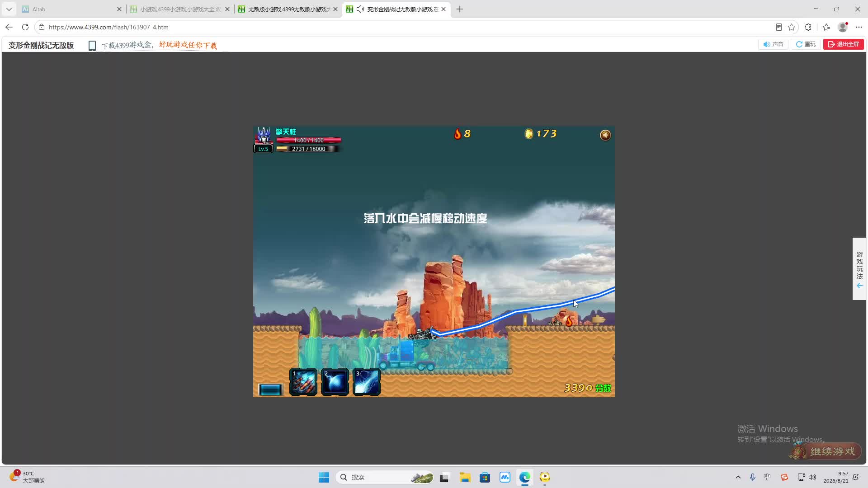Click the microphone tray icon

coord(753,477)
